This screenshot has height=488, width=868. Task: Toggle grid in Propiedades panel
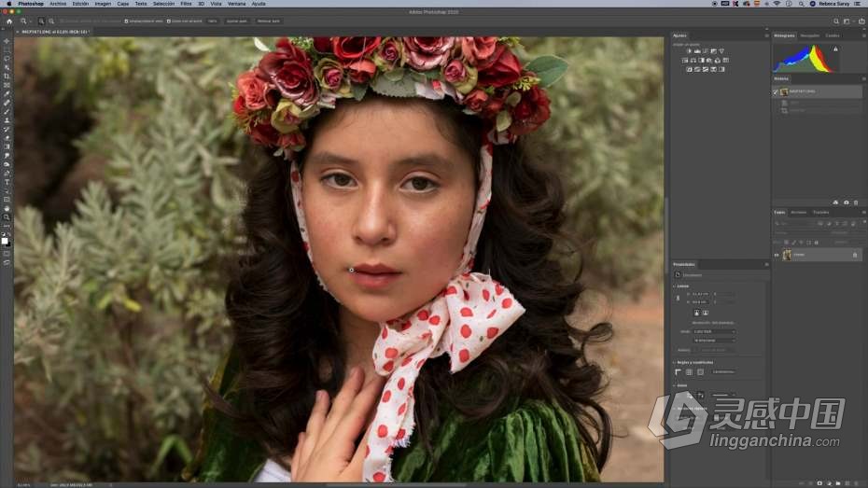[x=689, y=371]
